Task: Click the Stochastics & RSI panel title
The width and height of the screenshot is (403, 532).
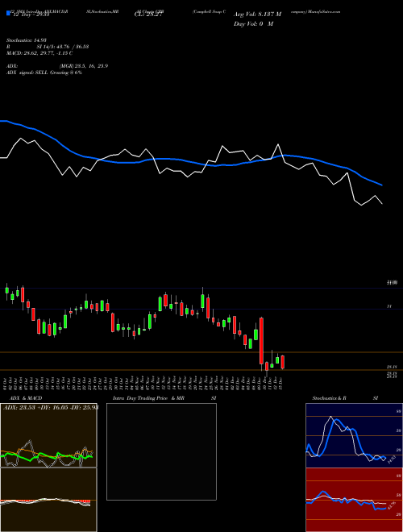Action: coord(345,398)
